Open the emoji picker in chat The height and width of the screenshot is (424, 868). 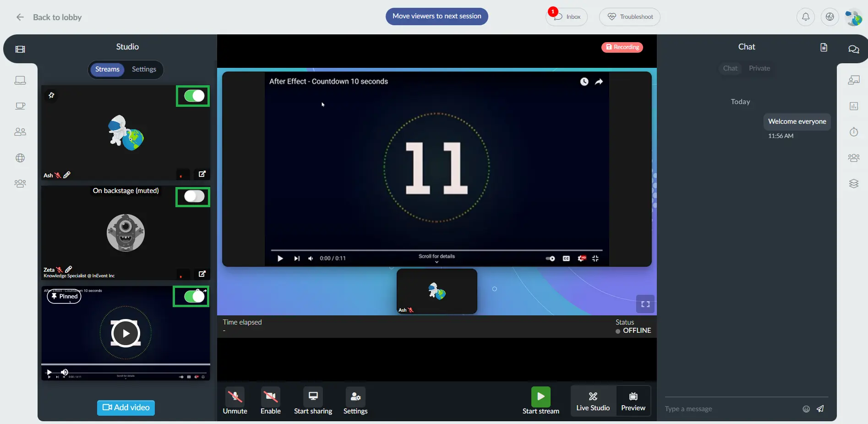[x=806, y=409]
